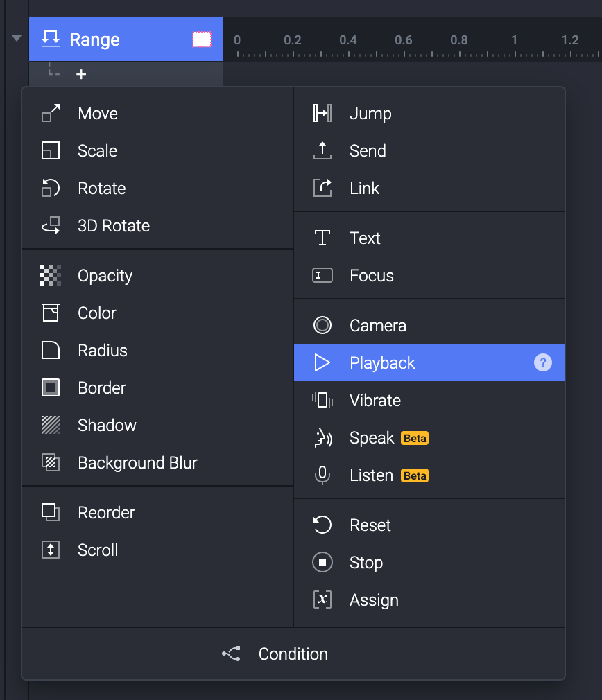Select the Speak Beta response
Image resolution: width=602 pixels, height=700 pixels.
point(372,438)
